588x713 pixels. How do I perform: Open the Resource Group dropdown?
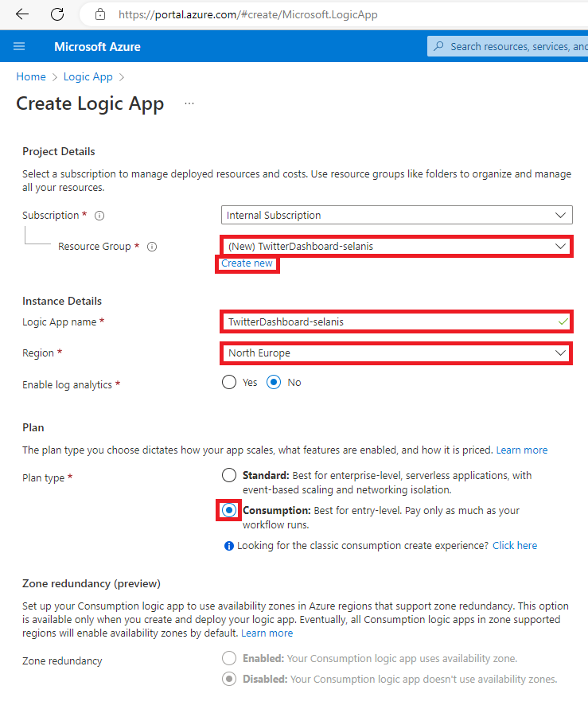click(396, 247)
